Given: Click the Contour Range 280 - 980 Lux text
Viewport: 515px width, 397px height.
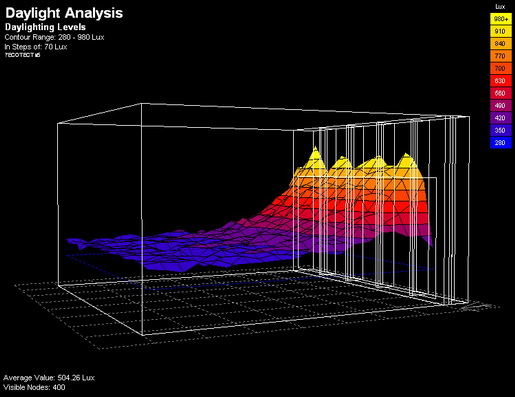Looking at the screenshot, I should click(54, 37).
